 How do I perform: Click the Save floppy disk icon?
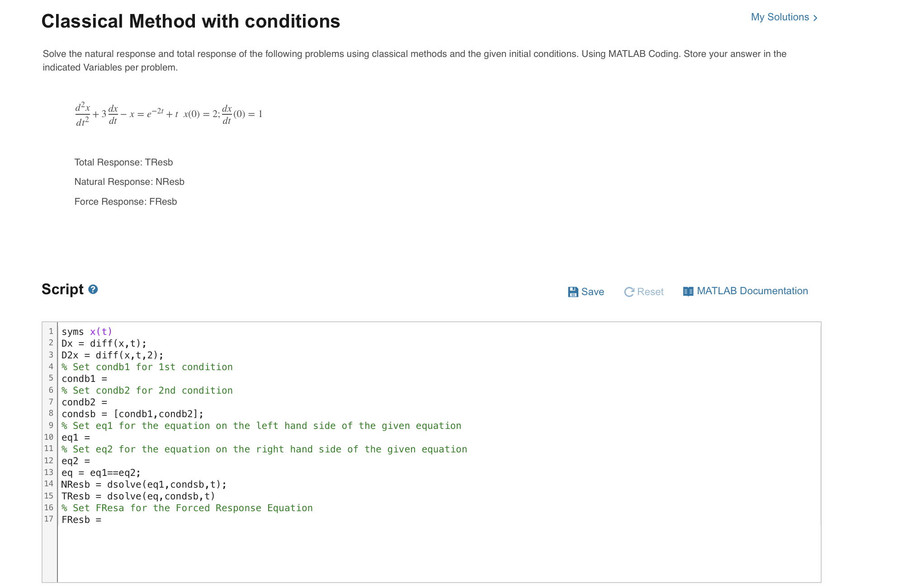pyautogui.click(x=573, y=292)
